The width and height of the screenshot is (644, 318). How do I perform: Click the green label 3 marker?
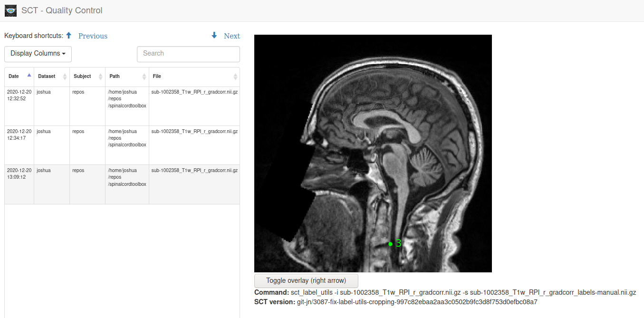394,243
